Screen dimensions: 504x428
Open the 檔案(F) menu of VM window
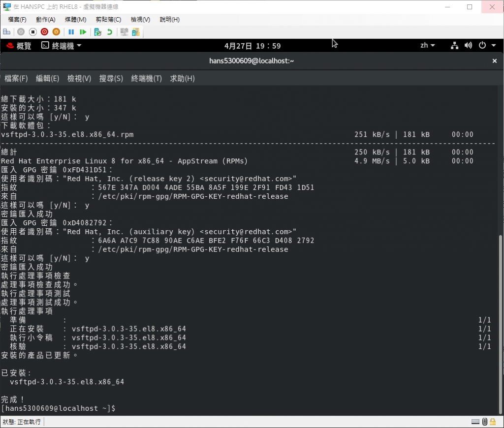click(17, 20)
